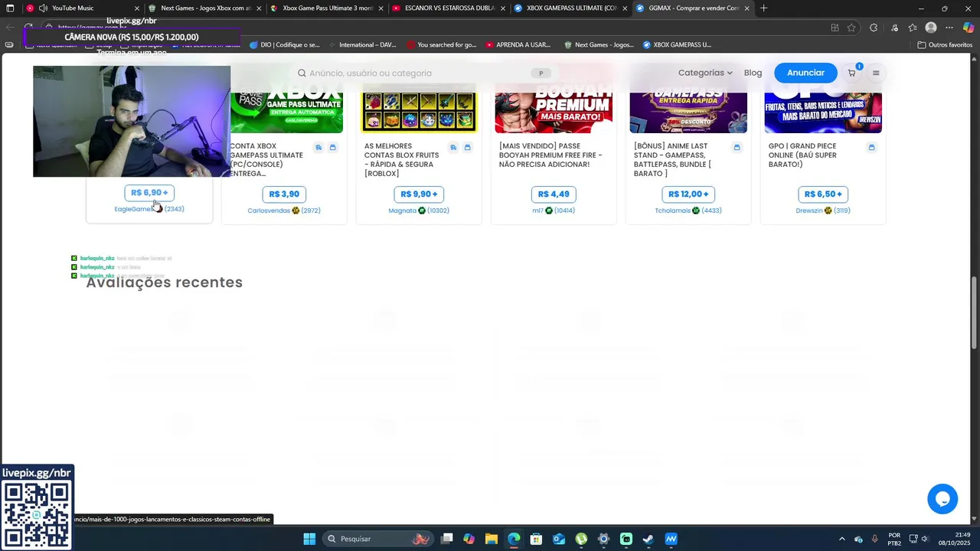Switch to YouTube Music tab
The width and height of the screenshot is (980, 551).
click(x=82, y=8)
